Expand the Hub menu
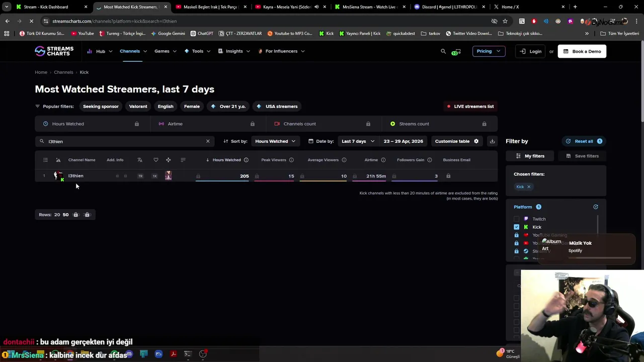Image resolution: width=644 pixels, height=362 pixels. [100, 51]
